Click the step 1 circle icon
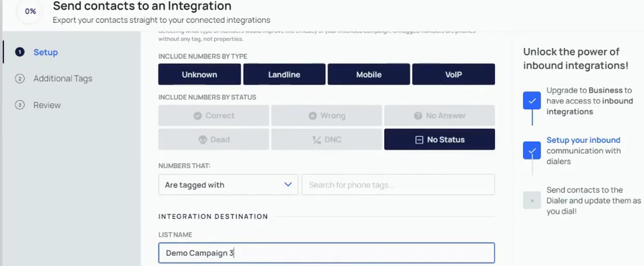The height and width of the screenshot is (266, 644). (x=20, y=52)
